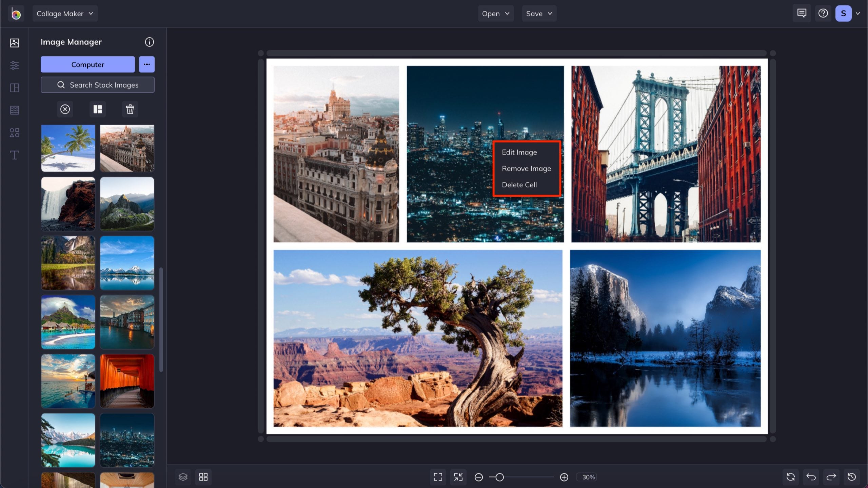The image size is (868, 488).
Task: Delete selected images using trash icon
Action: pos(130,109)
